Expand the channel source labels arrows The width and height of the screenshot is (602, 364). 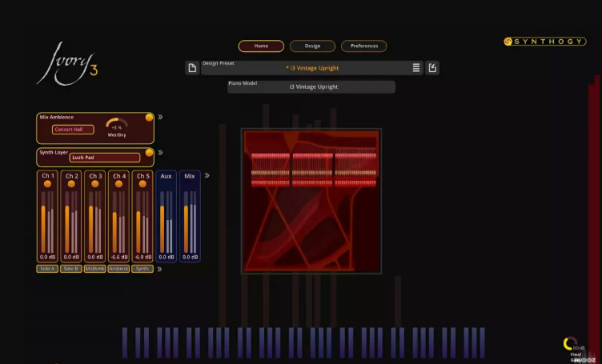click(x=159, y=269)
